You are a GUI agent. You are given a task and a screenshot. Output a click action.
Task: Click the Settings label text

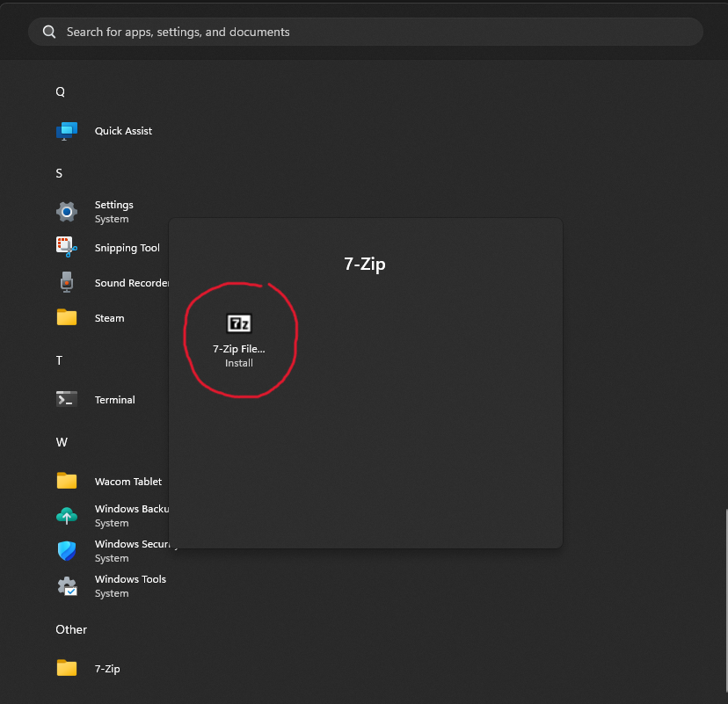(113, 205)
